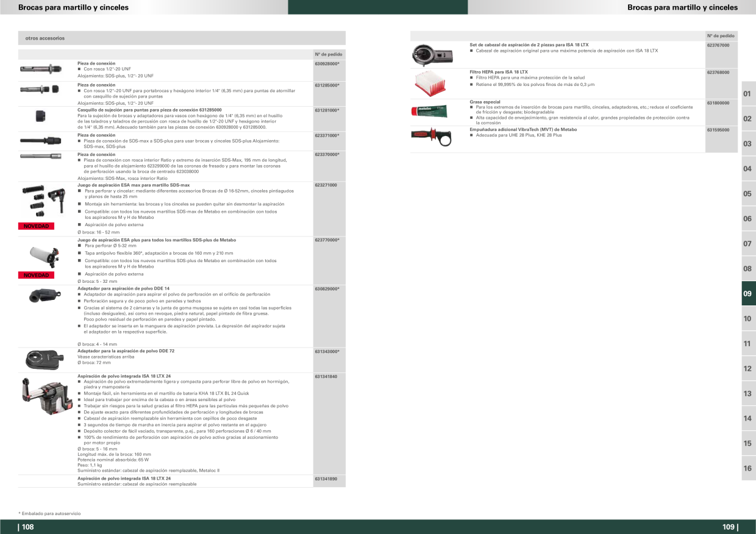Select order number 631281000*

point(327,110)
